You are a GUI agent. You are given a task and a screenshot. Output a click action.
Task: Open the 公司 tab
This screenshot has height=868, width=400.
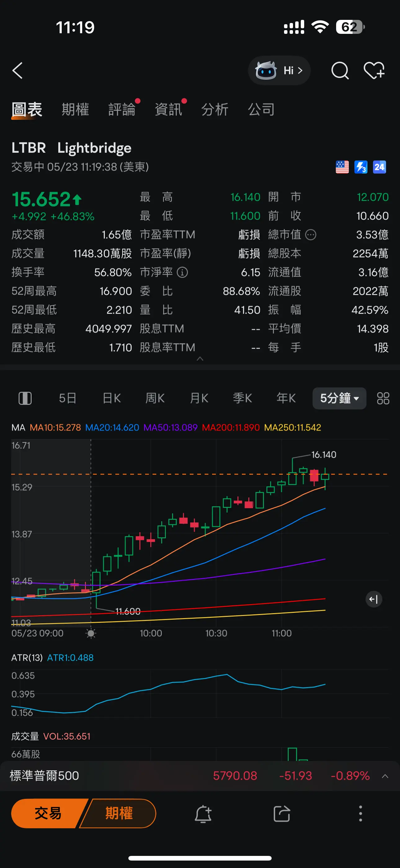pos(261,110)
